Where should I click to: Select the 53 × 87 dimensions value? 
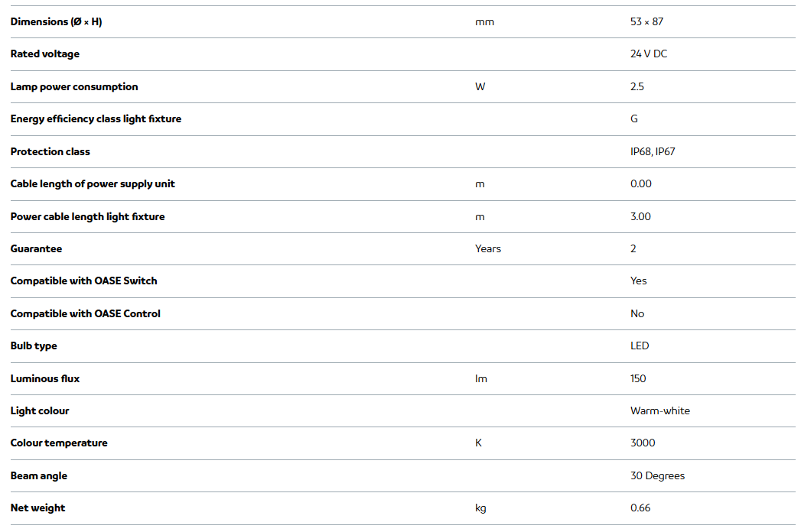coord(646,21)
